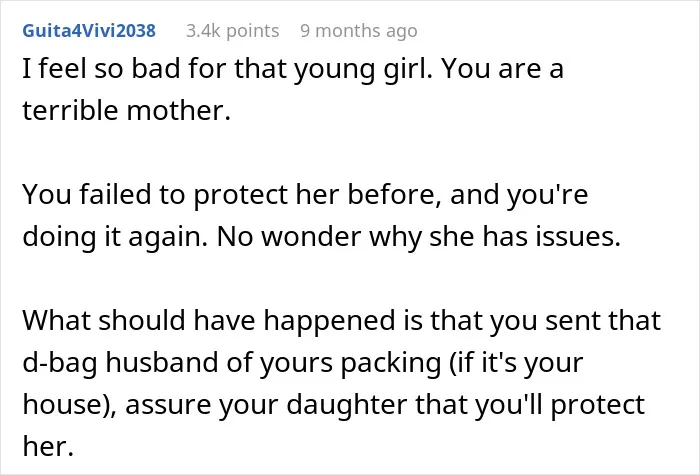
Task: Click the word house) in the comment
Action: (x=70, y=405)
